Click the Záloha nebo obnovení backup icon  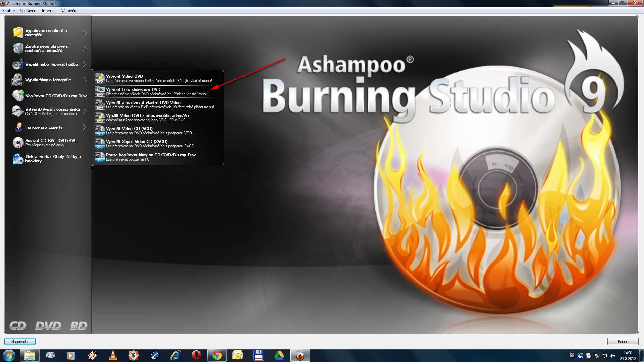click(x=18, y=48)
